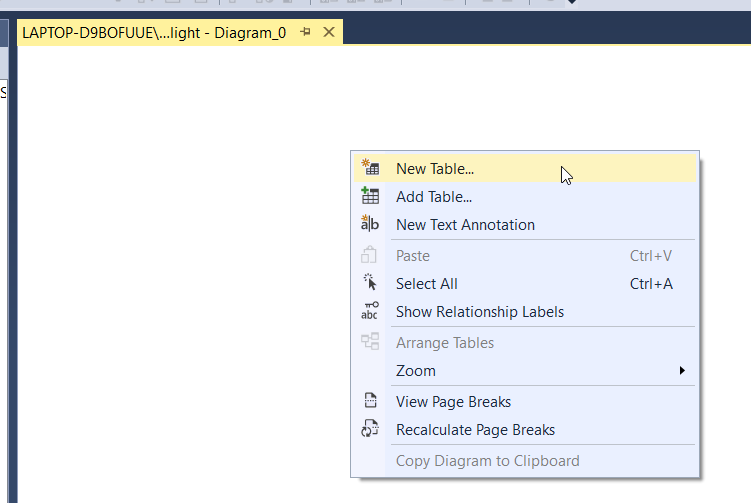Click the New Text Annotation icon
This screenshot has width=751, height=503.
[x=370, y=225]
